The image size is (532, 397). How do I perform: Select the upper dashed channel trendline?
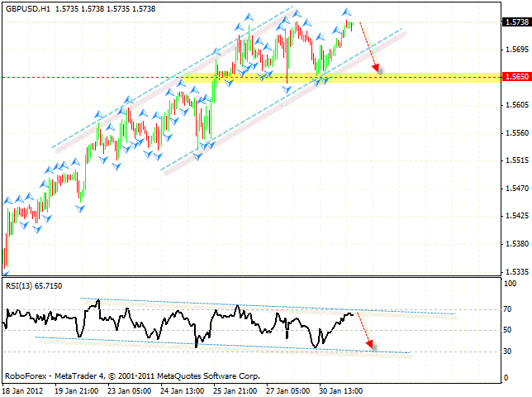pos(173,77)
